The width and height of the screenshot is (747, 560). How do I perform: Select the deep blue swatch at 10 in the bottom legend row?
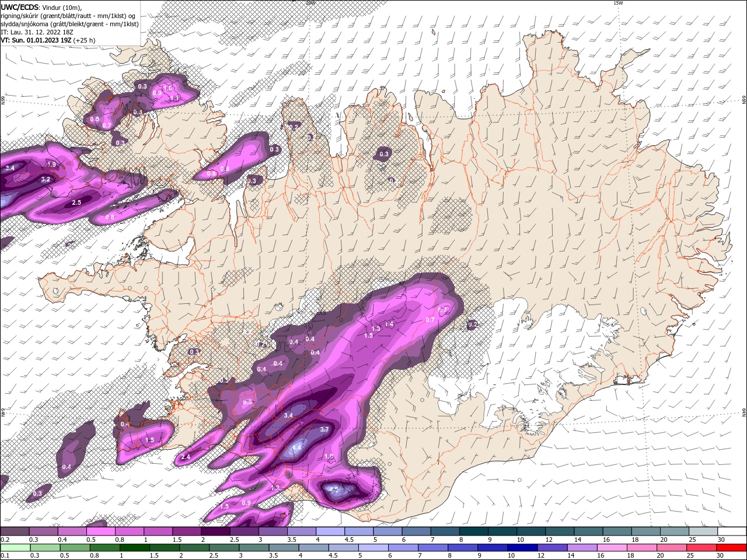(522, 548)
